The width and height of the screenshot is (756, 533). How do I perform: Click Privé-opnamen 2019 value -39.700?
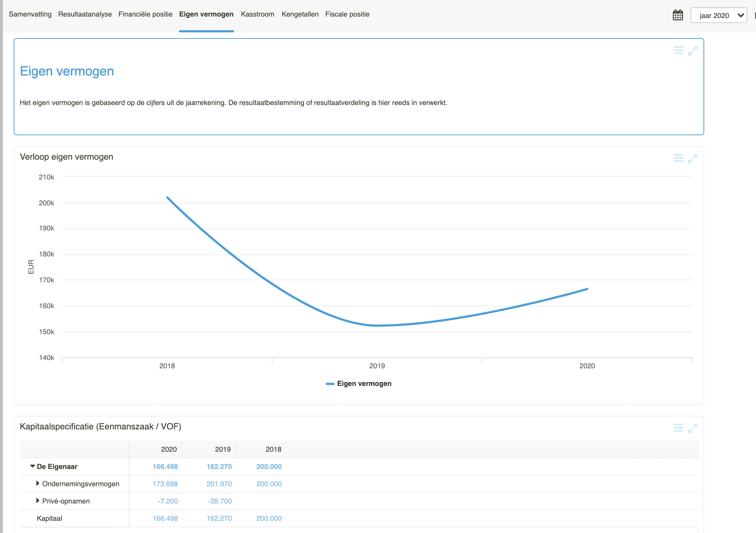point(220,501)
